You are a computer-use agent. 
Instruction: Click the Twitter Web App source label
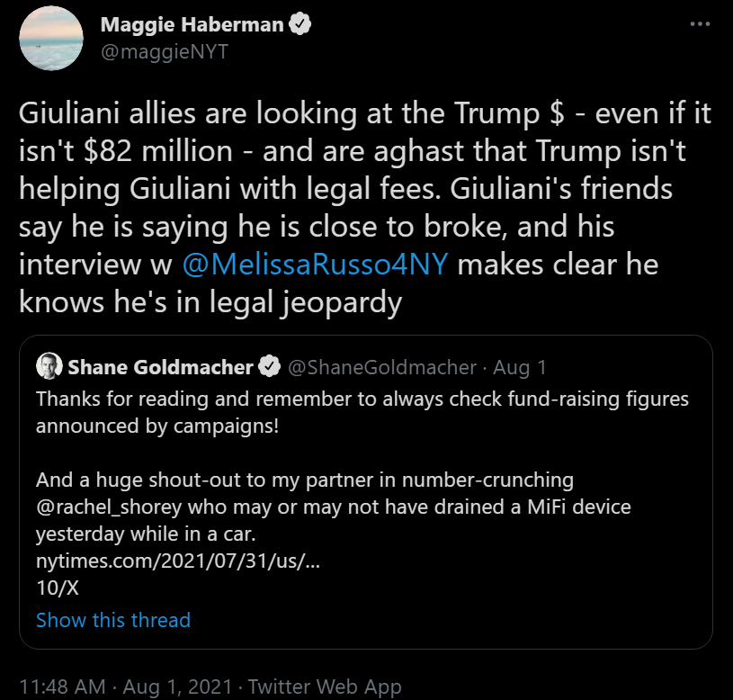click(x=325, y=687)
